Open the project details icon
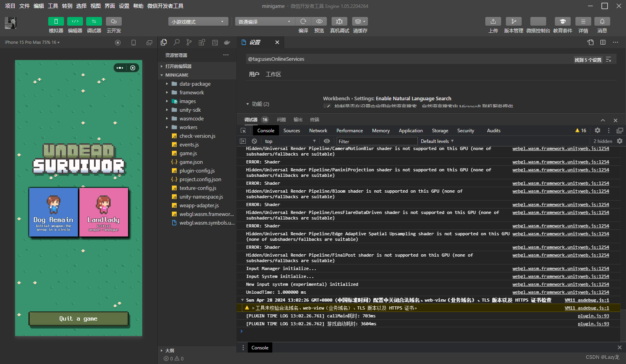The image size is (626, 364). point(583,21)
